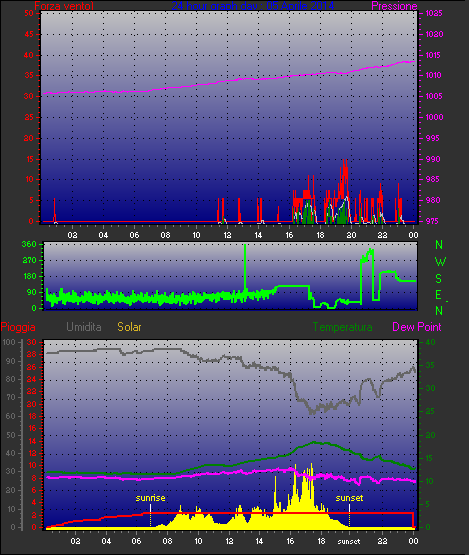The height and width of the screenshot is (555, 469).
Task: Click the 12 hour tick on wind chart
Action: (x=227, y=235)
